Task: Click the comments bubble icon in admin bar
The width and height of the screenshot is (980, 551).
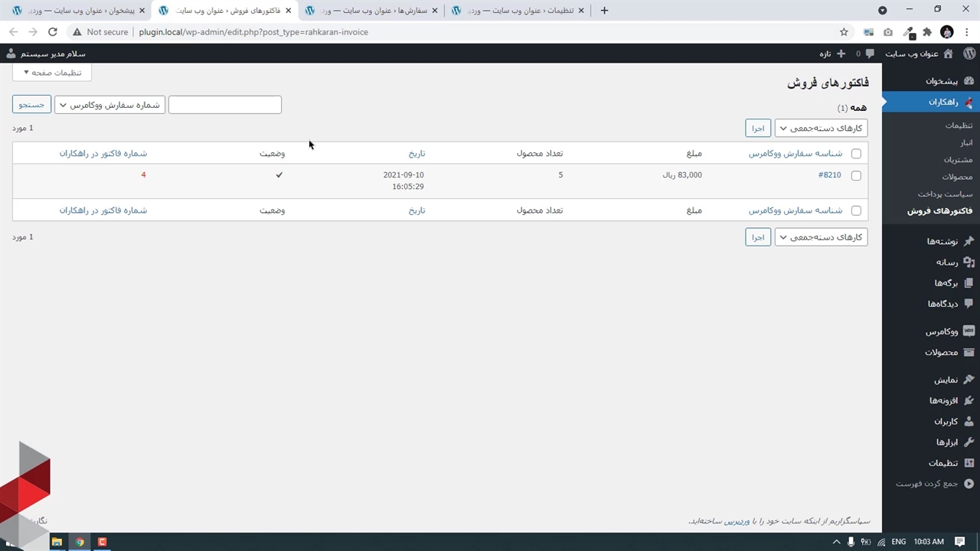Action: click(x=869, y=54)
